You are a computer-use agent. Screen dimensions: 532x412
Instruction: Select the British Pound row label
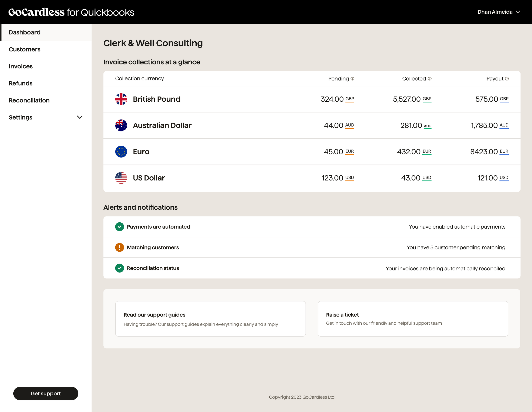[157, 99]
